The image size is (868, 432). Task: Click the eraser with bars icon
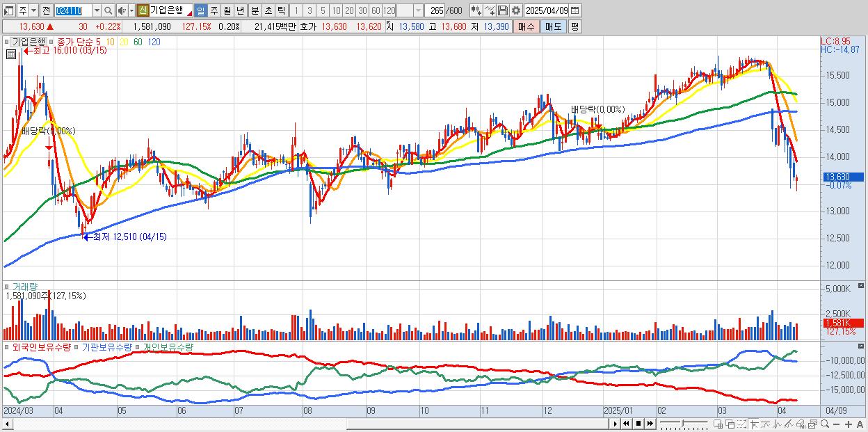click(801, 424)
